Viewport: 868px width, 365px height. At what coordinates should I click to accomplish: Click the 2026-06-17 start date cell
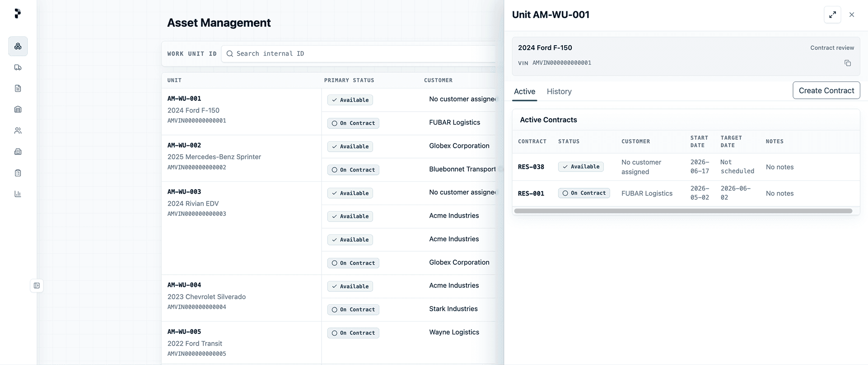(700, 167)
